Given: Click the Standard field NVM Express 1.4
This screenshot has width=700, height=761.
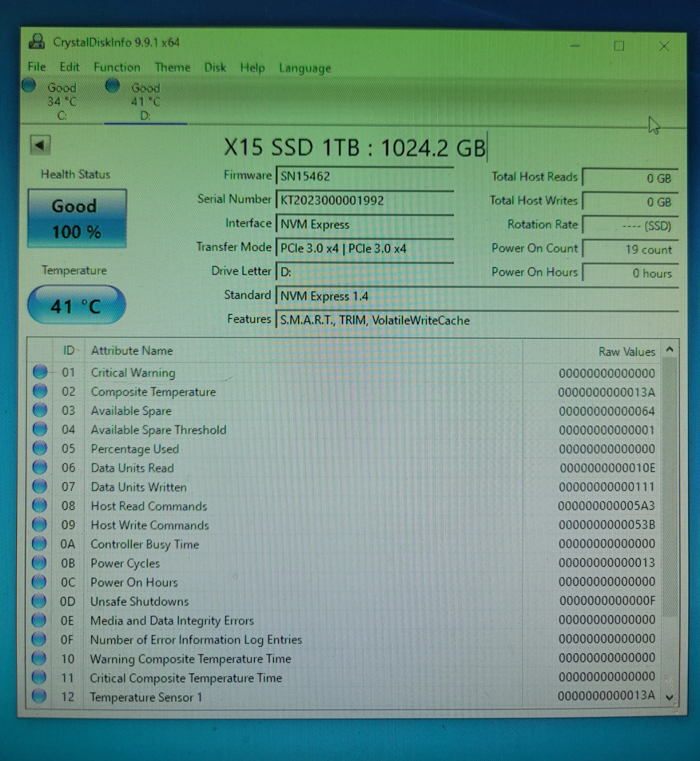Looking at the screenshot, I should pyautogui.click(x=477, y=296).
